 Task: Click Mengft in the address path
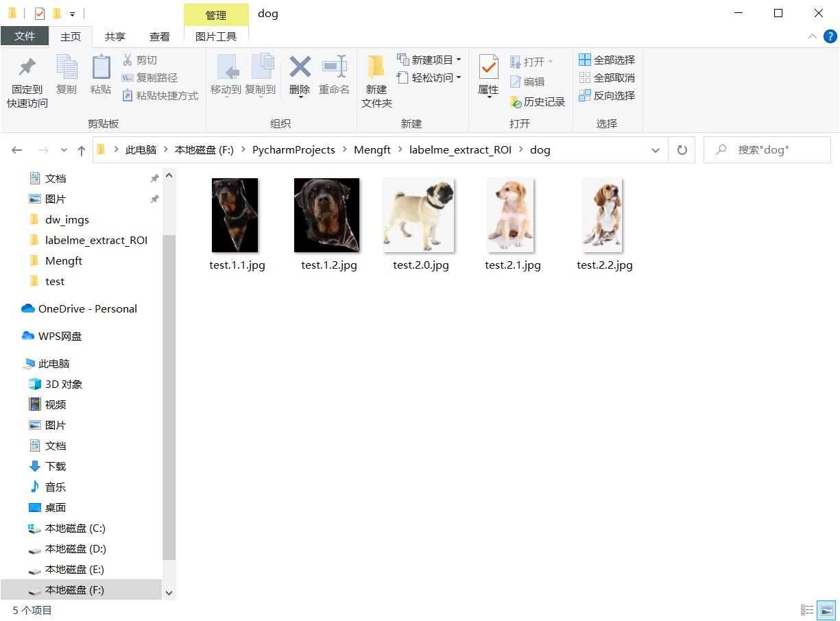tap(372, 150)
